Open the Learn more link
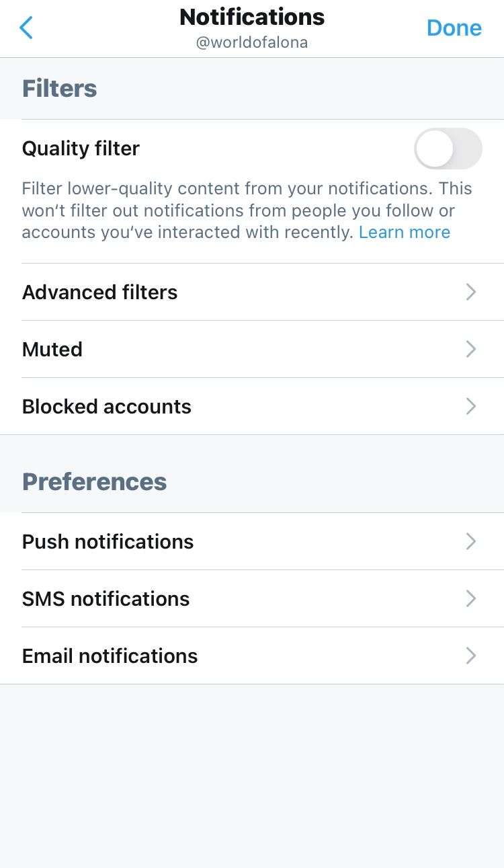Image resolution: width=504 pixels, height=868 pixels. coord(405,233)
